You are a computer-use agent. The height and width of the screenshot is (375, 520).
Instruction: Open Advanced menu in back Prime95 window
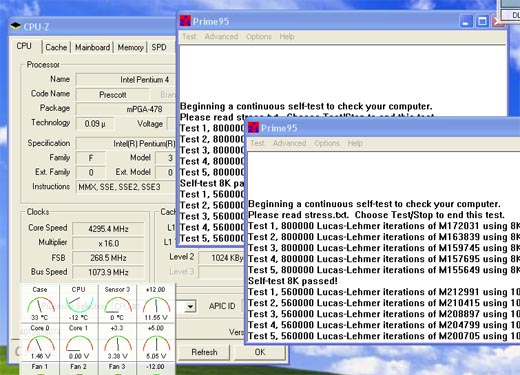(221, 36)
